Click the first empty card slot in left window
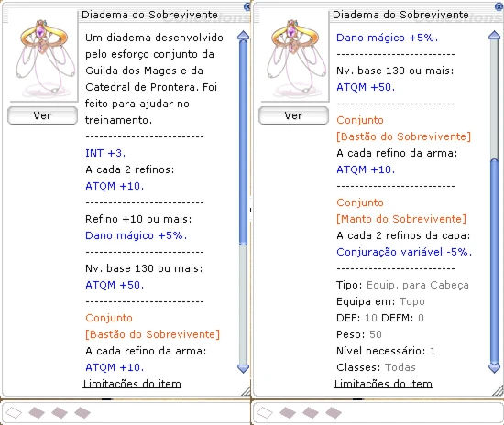The image size is (504, 425). [14, 412]
